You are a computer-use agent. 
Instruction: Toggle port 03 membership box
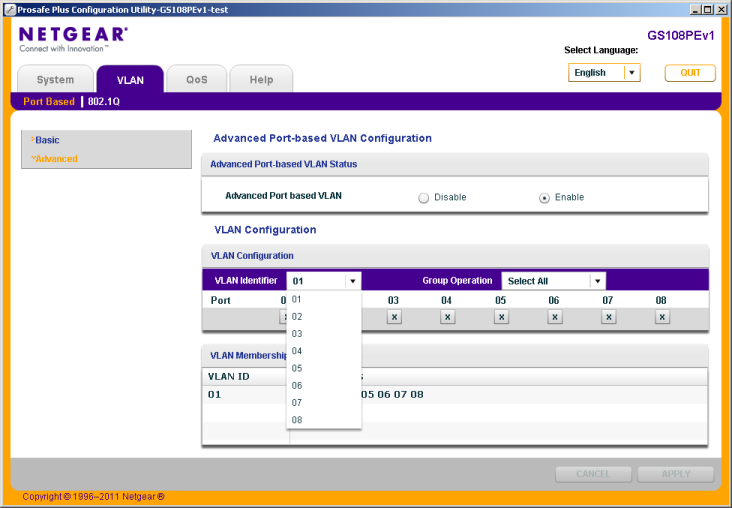pyautogui.click(x=394, y=317)
